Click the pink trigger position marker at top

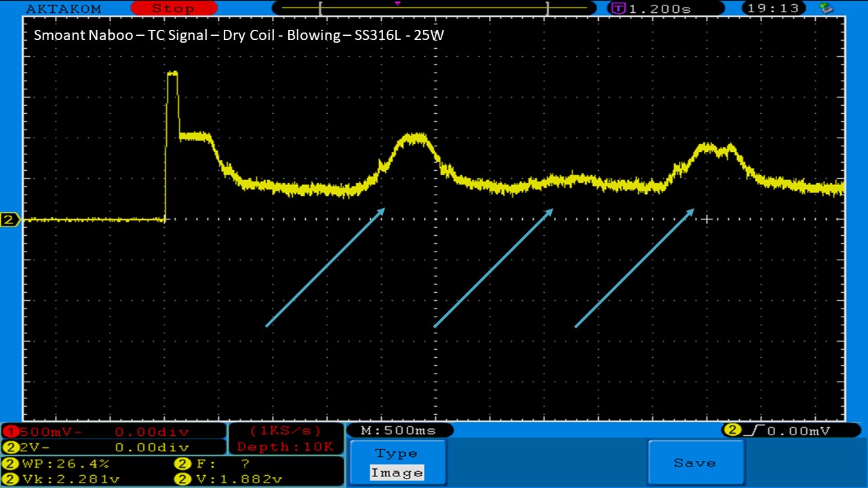tap(397, 3)
